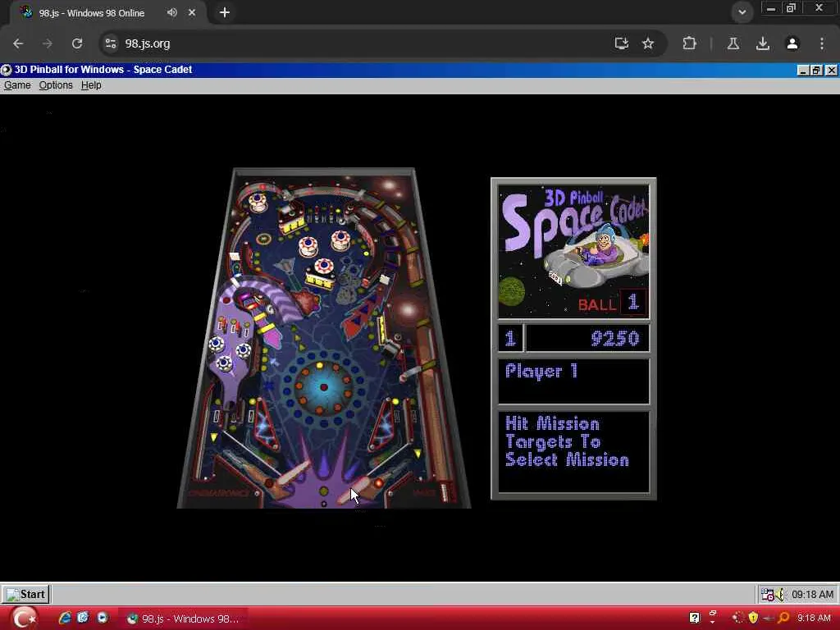
Task: Click the security shield tray icon
Action: pyautogui.click(x=753, y=619)
